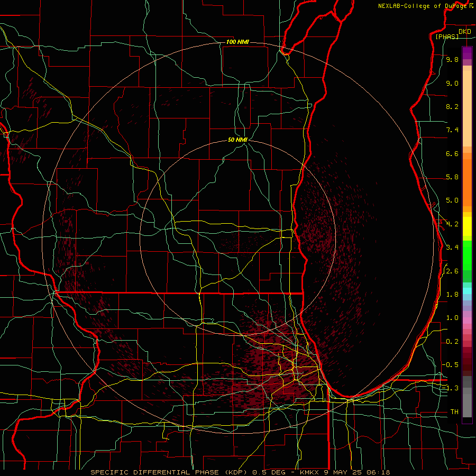Click the 7.4 scale value
This screenshot has width=476, height=476.
click(x=452, y=130)
